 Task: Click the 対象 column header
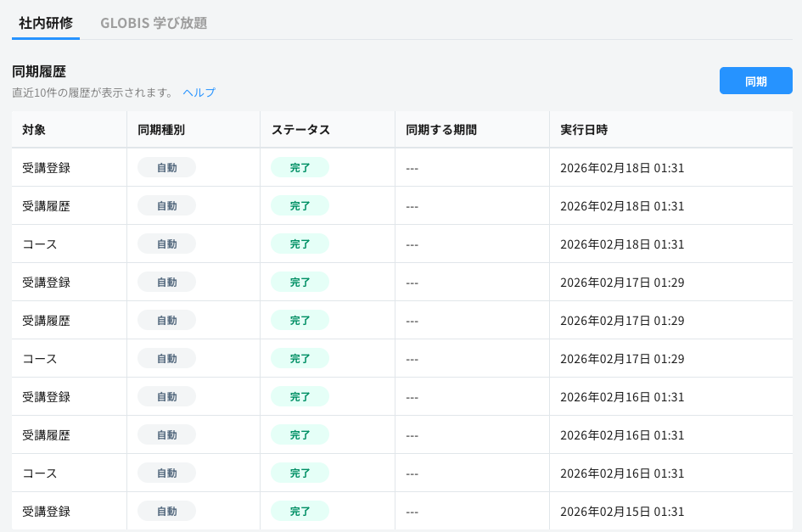34,130
